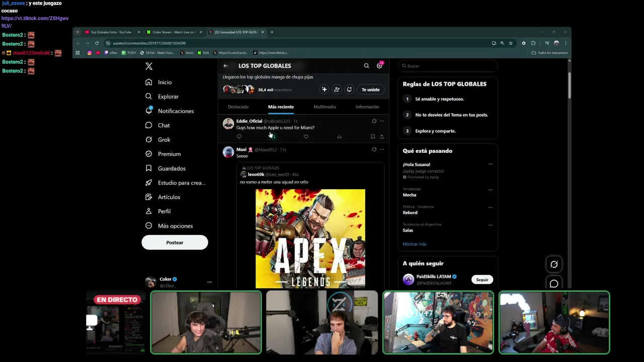Click invite members person-plus icon

pos(337,89)
